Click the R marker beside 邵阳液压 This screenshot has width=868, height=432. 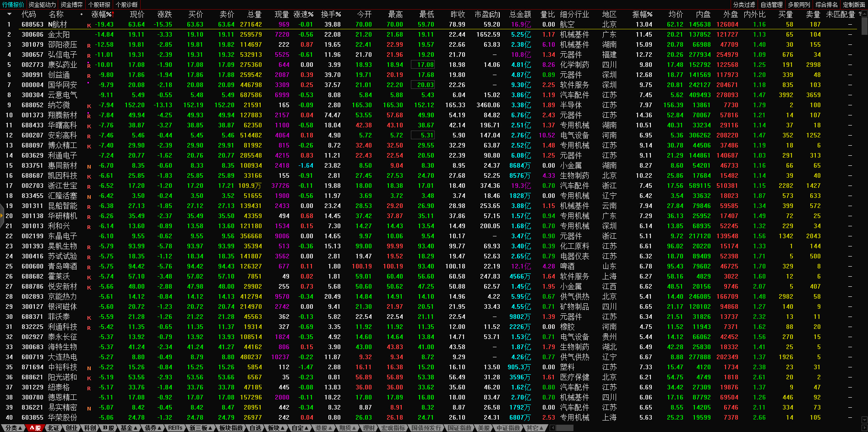pos(89,46)
